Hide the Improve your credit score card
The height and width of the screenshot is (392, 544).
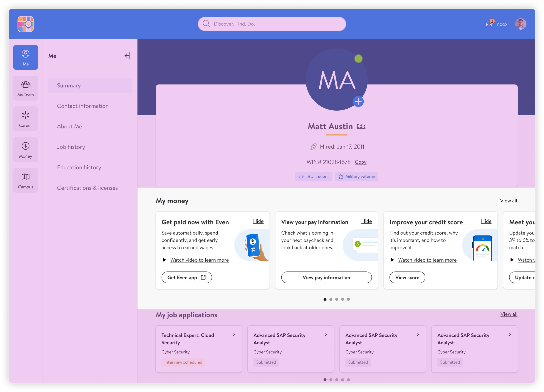(486, 221)
